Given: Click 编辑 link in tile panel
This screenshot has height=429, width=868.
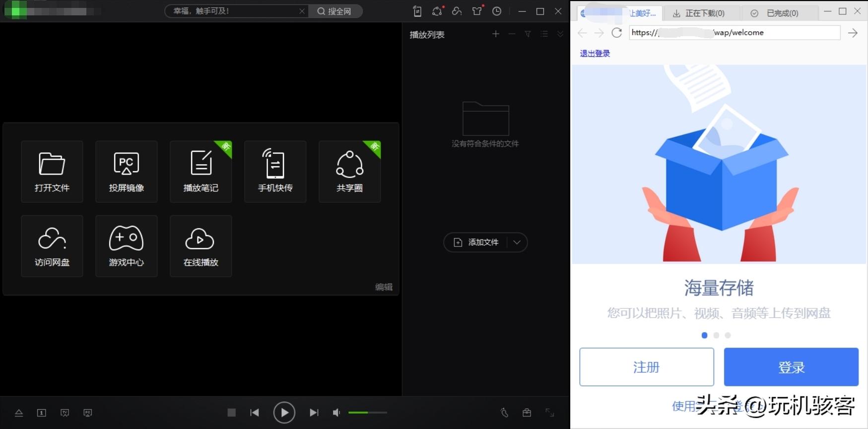Looking at the screenshot, I should [384, 287].
